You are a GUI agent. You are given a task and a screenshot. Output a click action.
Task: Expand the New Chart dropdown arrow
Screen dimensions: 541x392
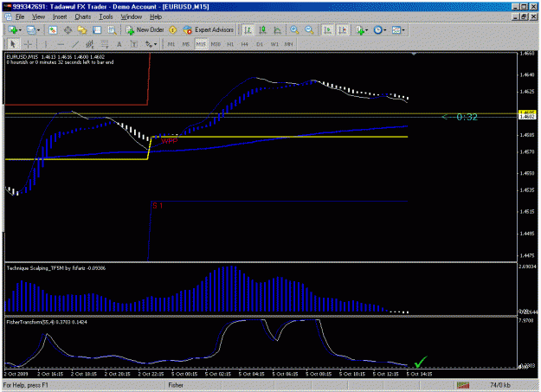(21, 30)
